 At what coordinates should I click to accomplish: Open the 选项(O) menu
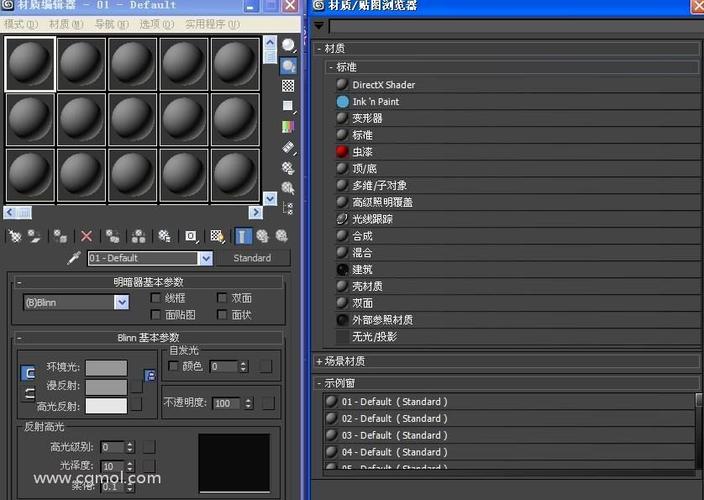pos(156,24)
